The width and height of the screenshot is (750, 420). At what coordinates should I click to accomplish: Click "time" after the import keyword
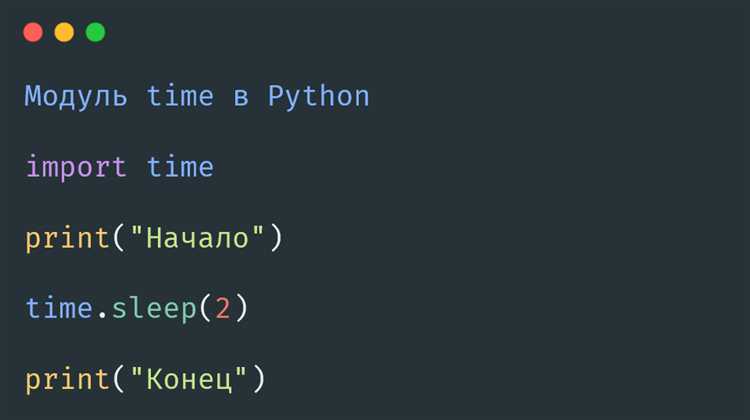click(x=180, y=167)
